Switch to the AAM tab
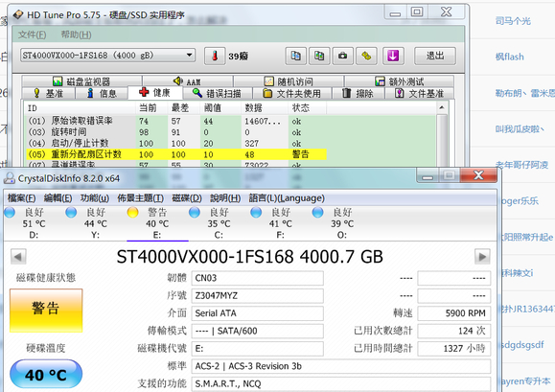Screen dimensions: 555x392 [188, 81]
